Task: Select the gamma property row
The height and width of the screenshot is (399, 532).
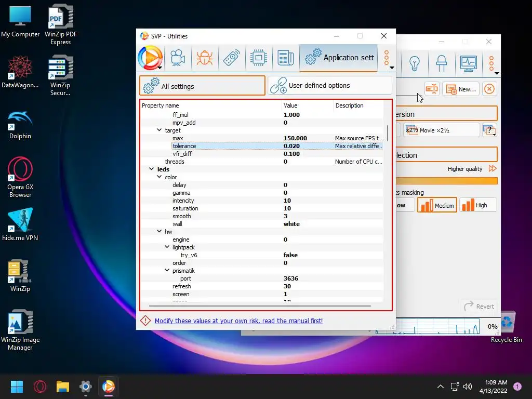Action: pyautogui.click(x=262, y=193)
